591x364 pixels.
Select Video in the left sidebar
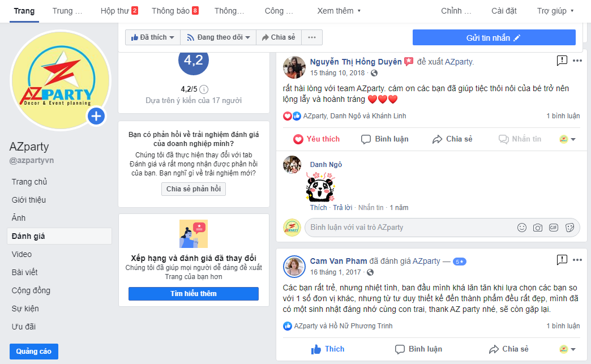point(22,254)
